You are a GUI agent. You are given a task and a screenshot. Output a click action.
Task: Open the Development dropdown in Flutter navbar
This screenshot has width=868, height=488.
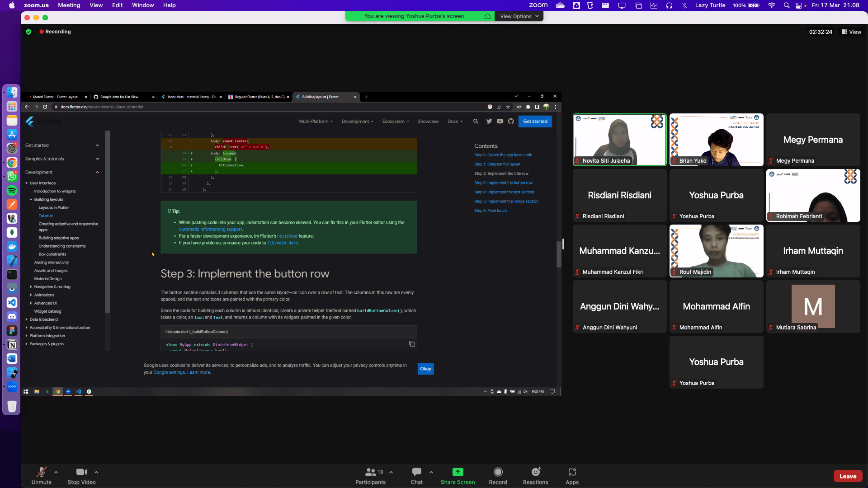point(358,121)
